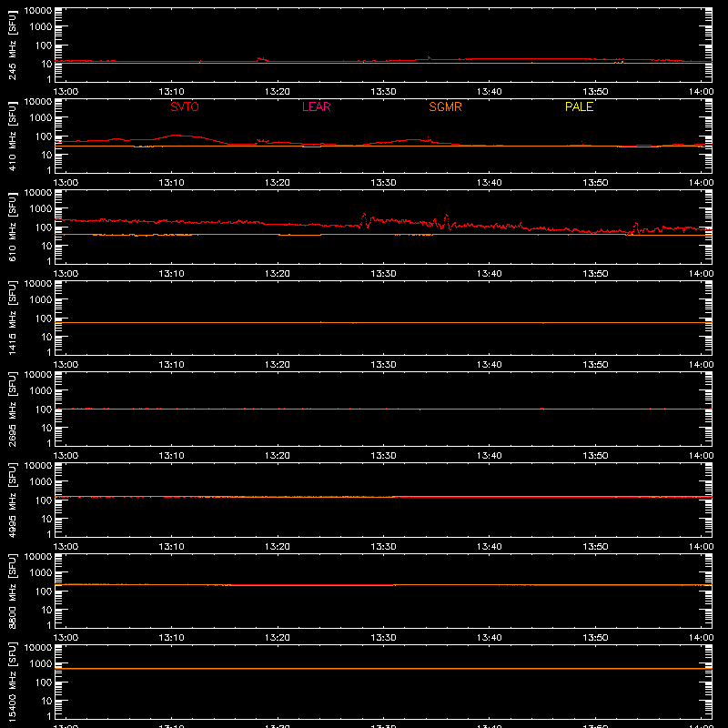Image resolution: width=728 pixels, height=728 pixels.
Task: Click the 100 y-axis value on the 610 MHz panel
Action: (43, 227)
